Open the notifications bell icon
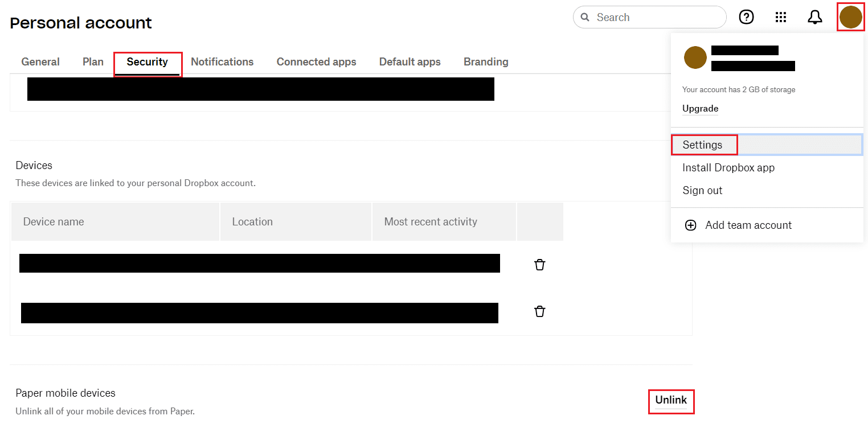868x432 pixels. click(815, 17)
